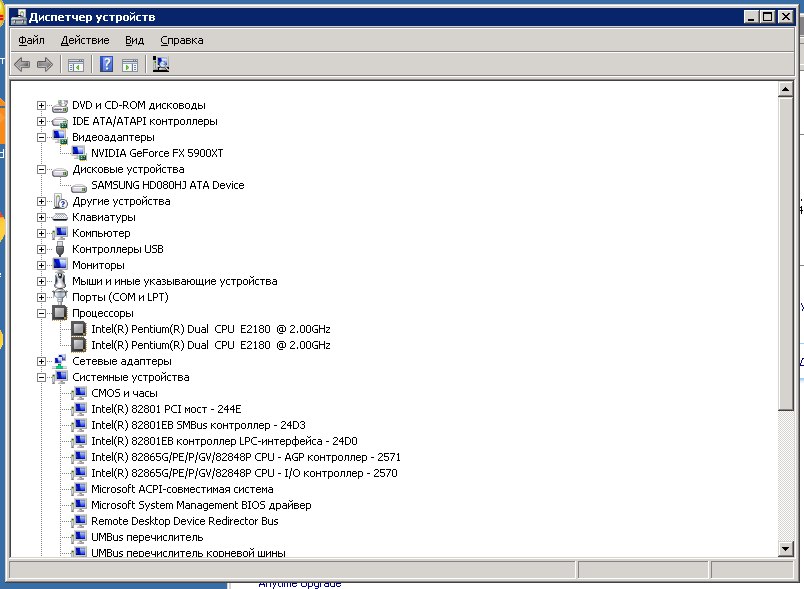Click the Видеоадаптеры category icon
The image size is (804, 589).
(x=60, y=137)
